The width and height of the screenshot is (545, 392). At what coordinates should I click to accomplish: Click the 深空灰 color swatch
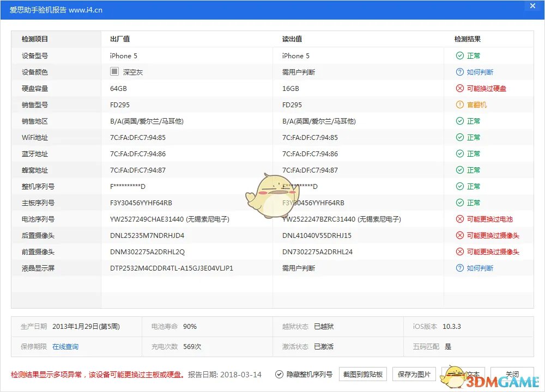click(114, 71)
